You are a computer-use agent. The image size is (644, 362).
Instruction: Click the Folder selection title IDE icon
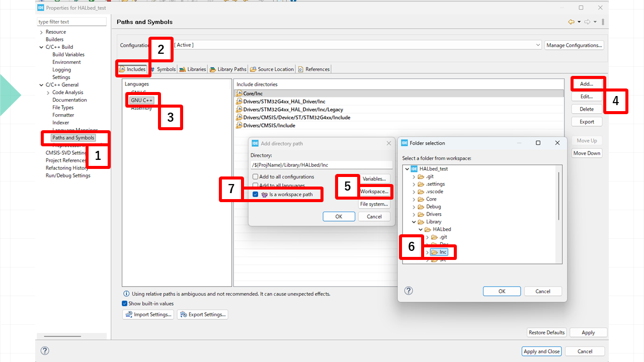[x=405, y=143]
